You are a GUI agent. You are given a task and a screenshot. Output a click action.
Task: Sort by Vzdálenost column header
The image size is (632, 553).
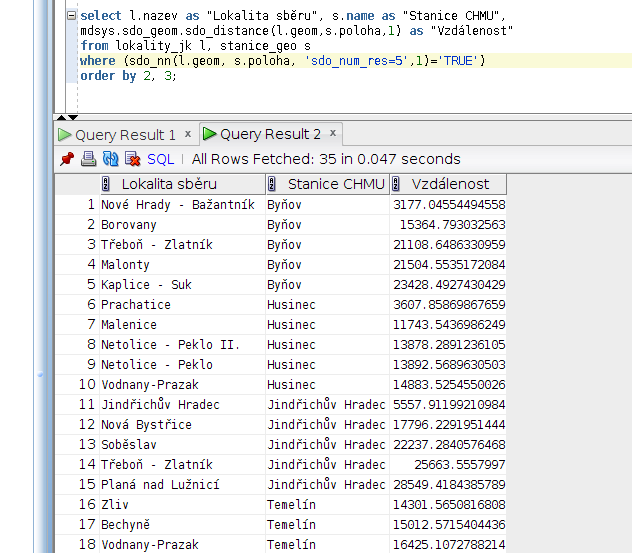pyautogui.click(x=448, y=184)
